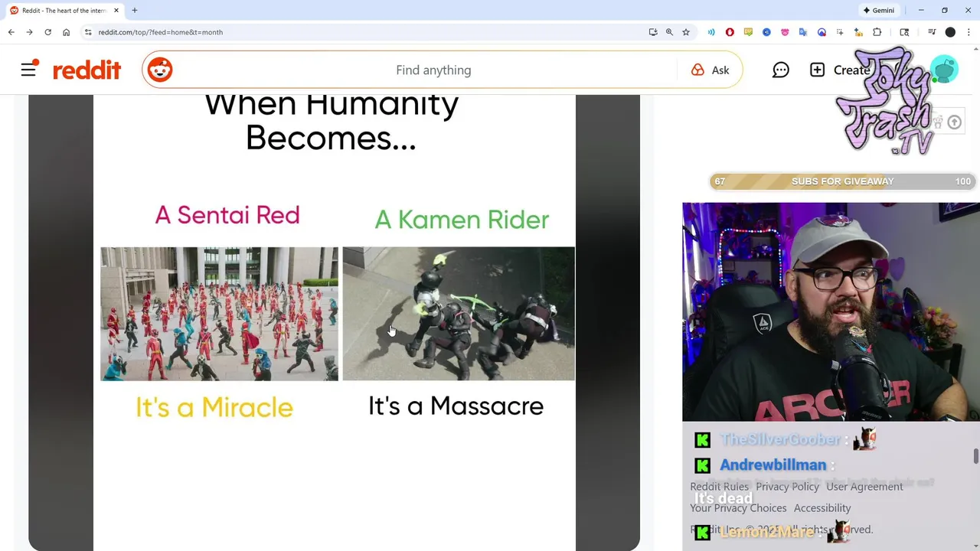980x551 pixels.
Task: Open the blue arc extension with red dot
Action: (822, 32)
